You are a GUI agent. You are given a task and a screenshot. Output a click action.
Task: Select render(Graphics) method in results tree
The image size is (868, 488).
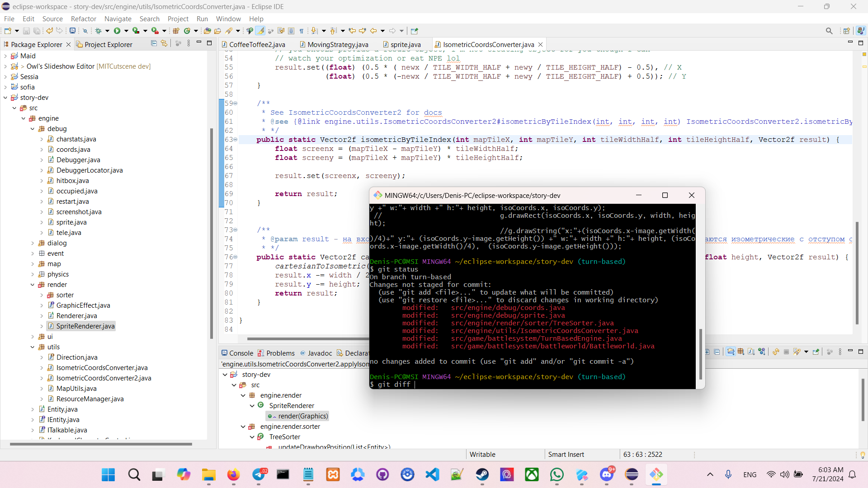pyautogui.click(x=302, y=416)
